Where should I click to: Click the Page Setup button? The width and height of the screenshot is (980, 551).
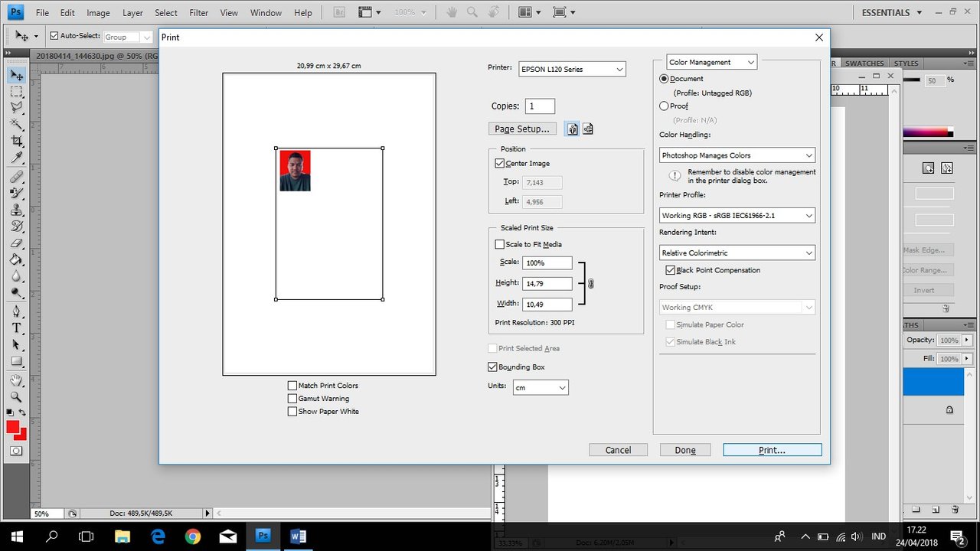[x=522, y=129]
